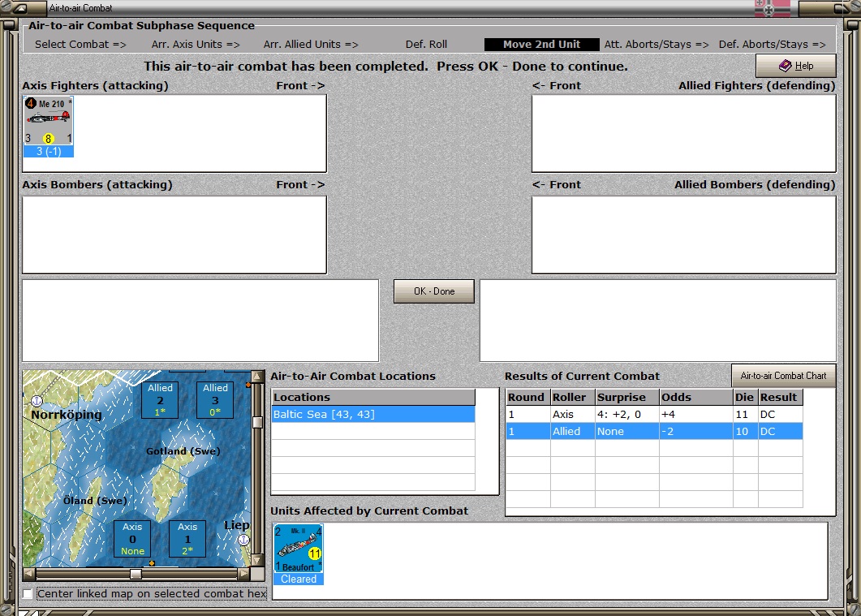The height and width of the screenshot is (616, 861).
Task: Click the Roller column header
Action: point(573,398)
